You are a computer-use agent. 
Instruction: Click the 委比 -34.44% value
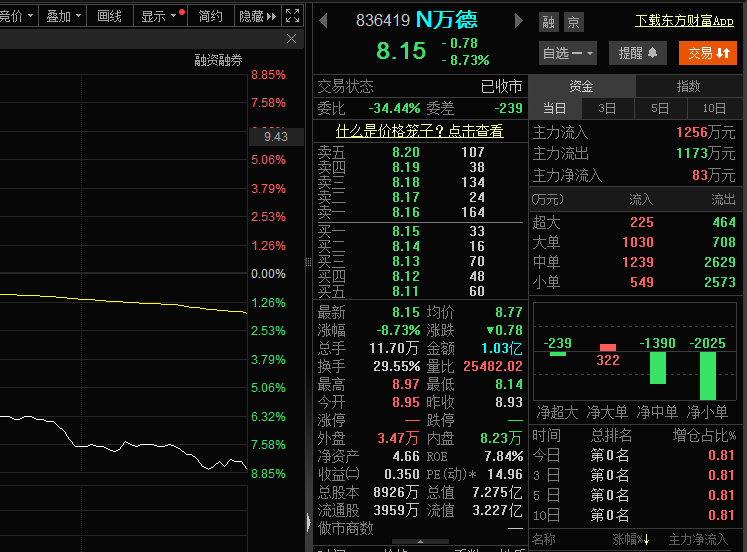coord(394,108)
